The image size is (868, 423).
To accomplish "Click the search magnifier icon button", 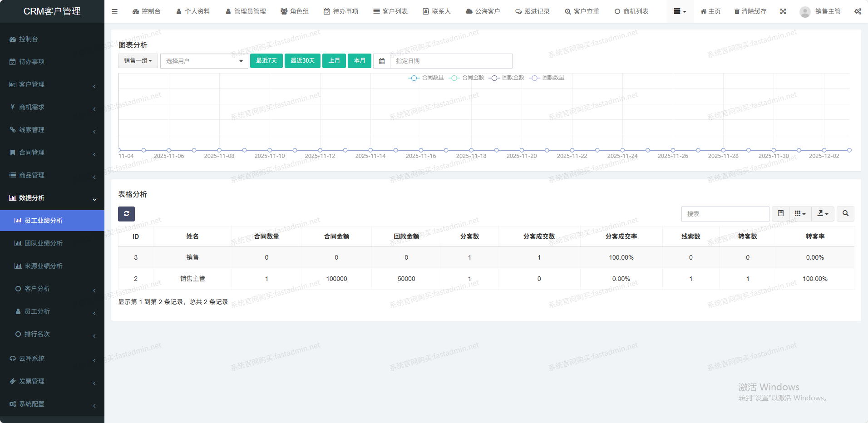I will point(845,214).
